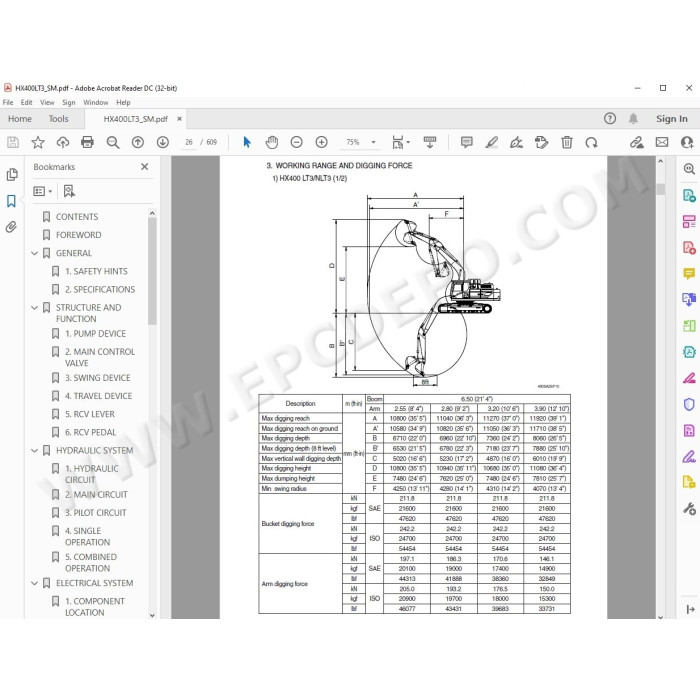This screenshot has height=700, width=700.
Task: Zoom out with minus icon
Action: [x=296, y=142]
